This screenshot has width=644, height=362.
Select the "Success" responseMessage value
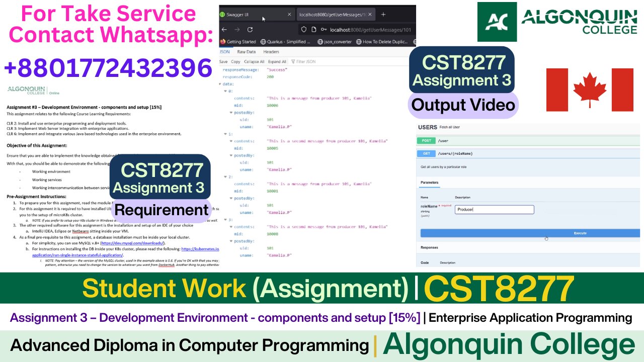[x=277, y=70]
